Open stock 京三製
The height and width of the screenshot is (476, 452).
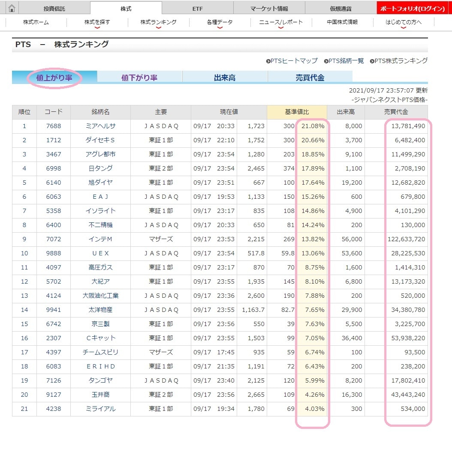point(100,324)
